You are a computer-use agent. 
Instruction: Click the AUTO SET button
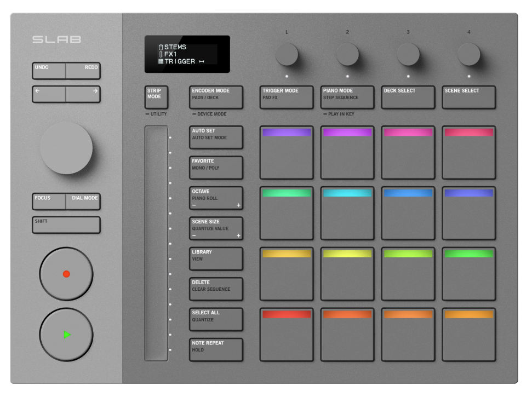coord(216,137)
